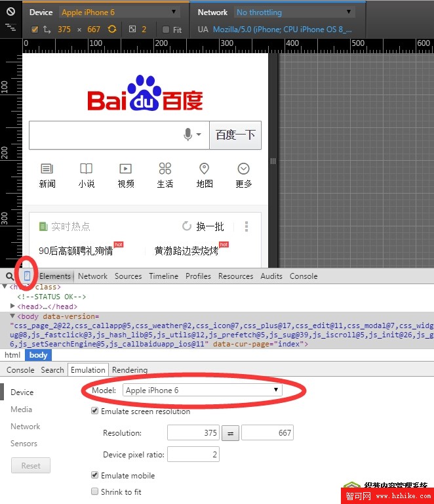
Task: Click the device pixel ratio icon
Action: 132,30
